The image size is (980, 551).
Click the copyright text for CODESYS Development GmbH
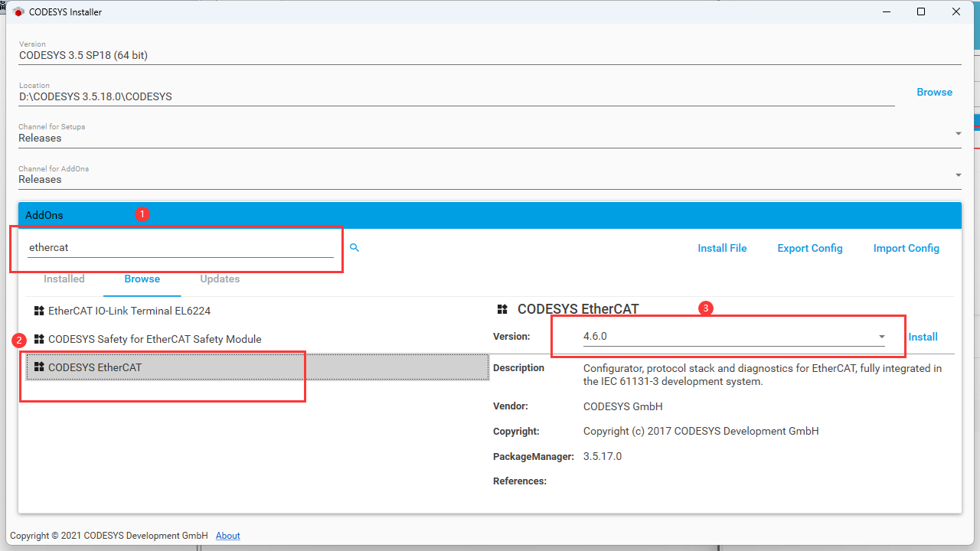pyautogui.click(x=701, y=431)
